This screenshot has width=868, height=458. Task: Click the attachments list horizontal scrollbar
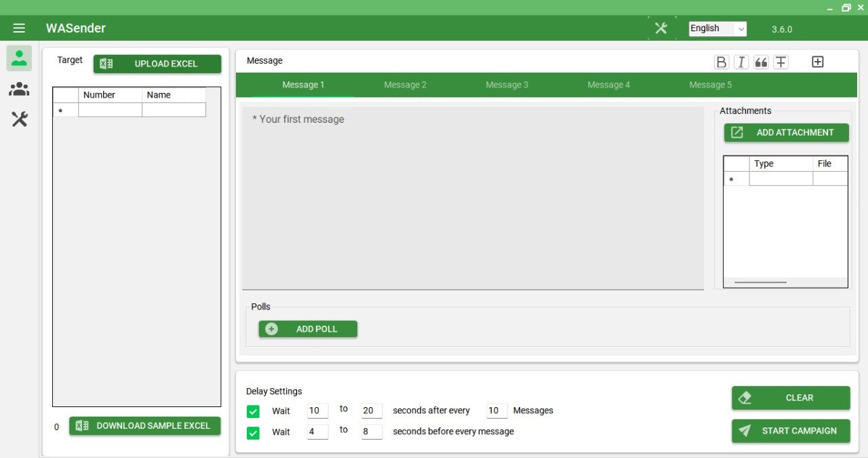point(761,282)
